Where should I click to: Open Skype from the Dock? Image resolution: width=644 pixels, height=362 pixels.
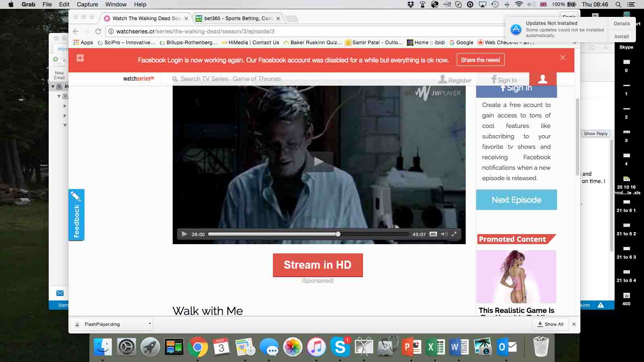tap(340, 347)
